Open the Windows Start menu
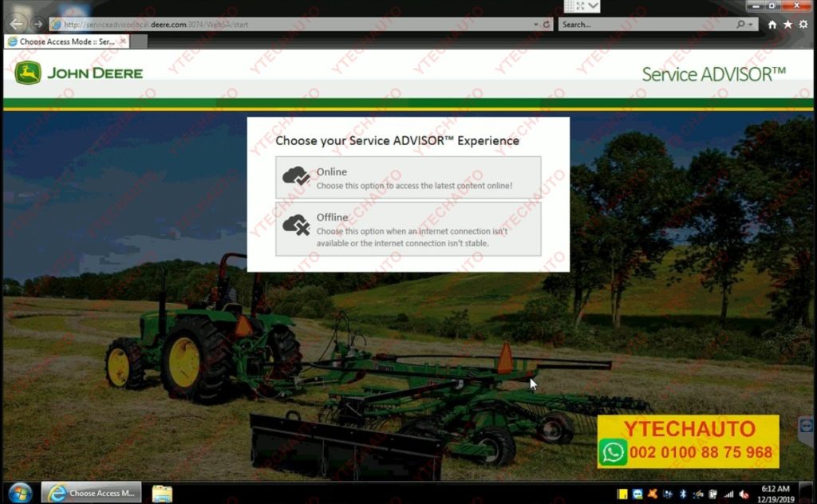 (20, 493)
